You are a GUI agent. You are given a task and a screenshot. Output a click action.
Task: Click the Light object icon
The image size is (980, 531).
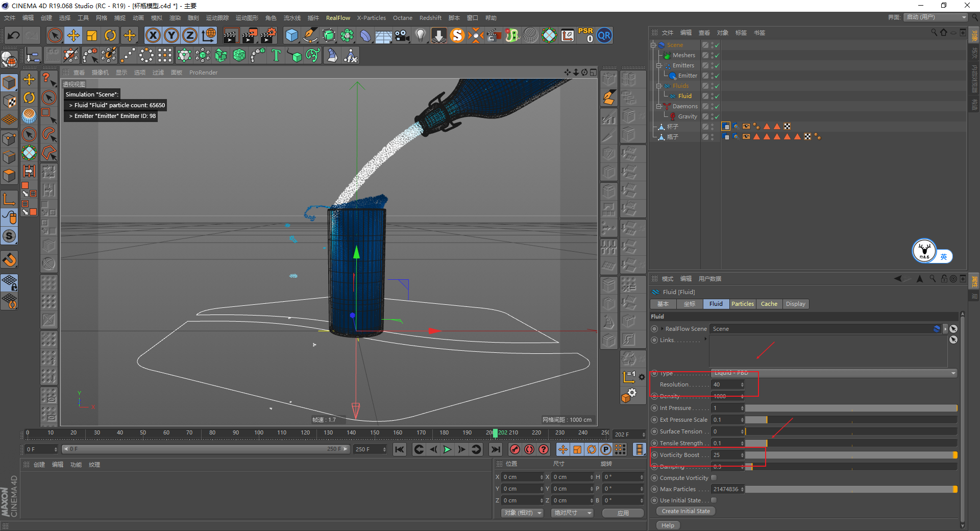[x=420, y=35]
